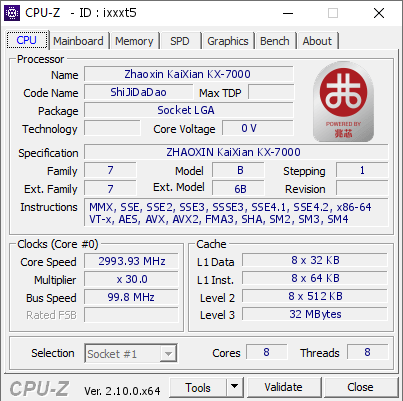The height and width of the screenshot is (401, 403).
Task: Click the CPU-Z app icon in title bar
Action: point(12,13)
